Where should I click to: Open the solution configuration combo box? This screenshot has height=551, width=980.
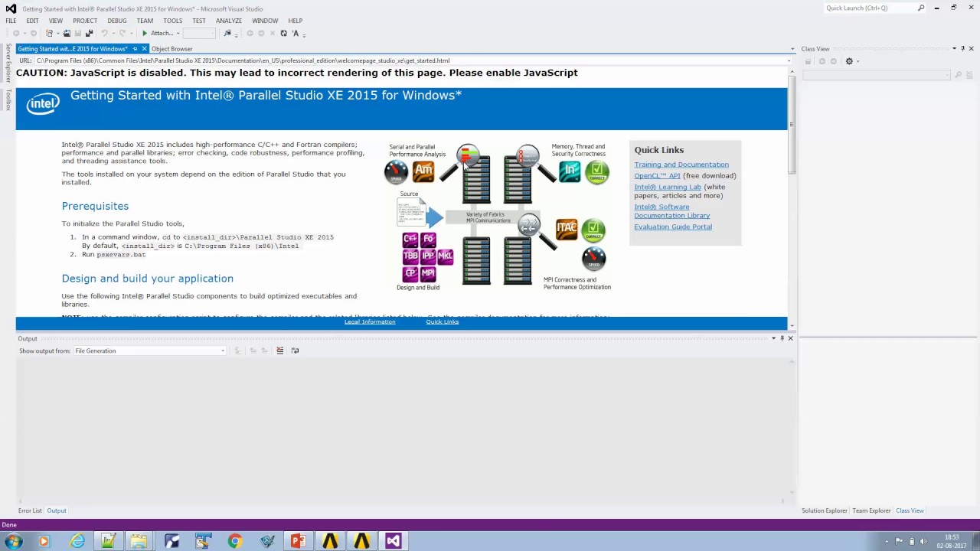click(199, 33)
